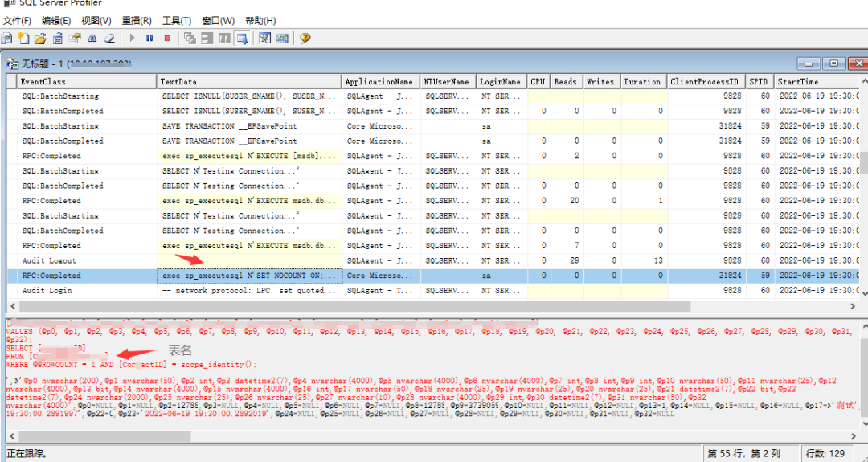The width and height of the screenshot is (868, 462).
Task: Click the SPID column header
Action: click(759, 81)
